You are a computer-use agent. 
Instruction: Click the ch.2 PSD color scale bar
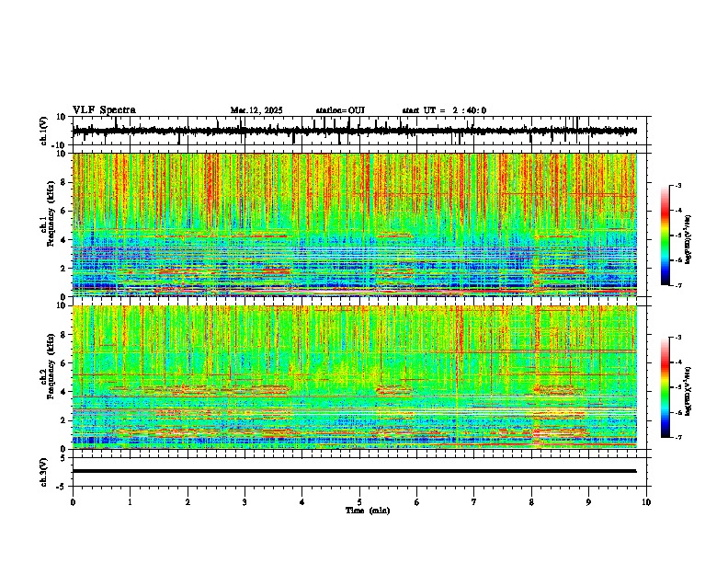click(x=665, y=387)
